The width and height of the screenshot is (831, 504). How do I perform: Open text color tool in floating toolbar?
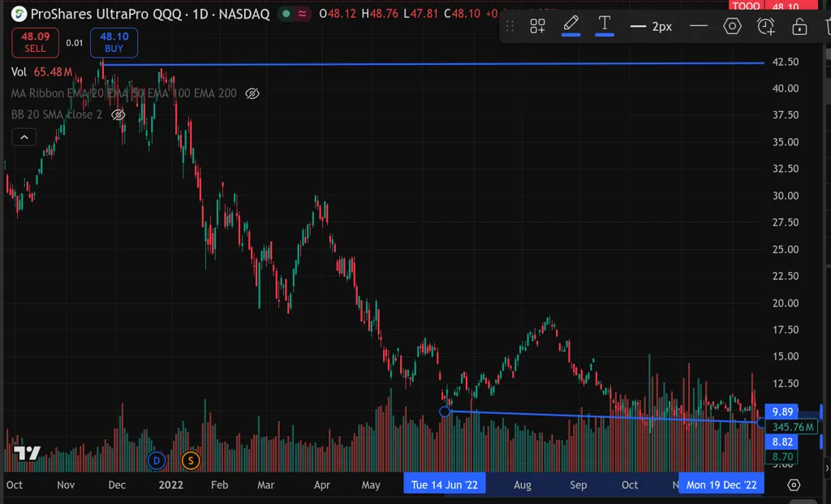(605, 25)
